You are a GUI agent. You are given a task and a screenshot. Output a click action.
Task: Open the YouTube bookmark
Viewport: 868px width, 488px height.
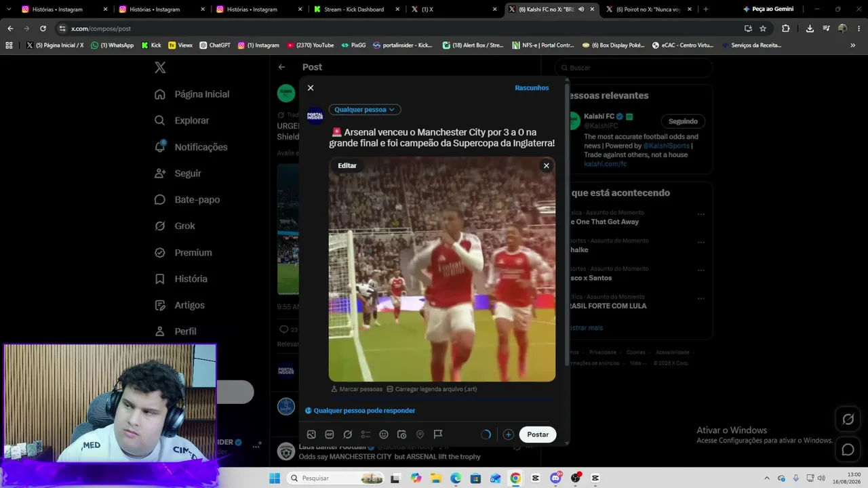(x=311, y=45)
